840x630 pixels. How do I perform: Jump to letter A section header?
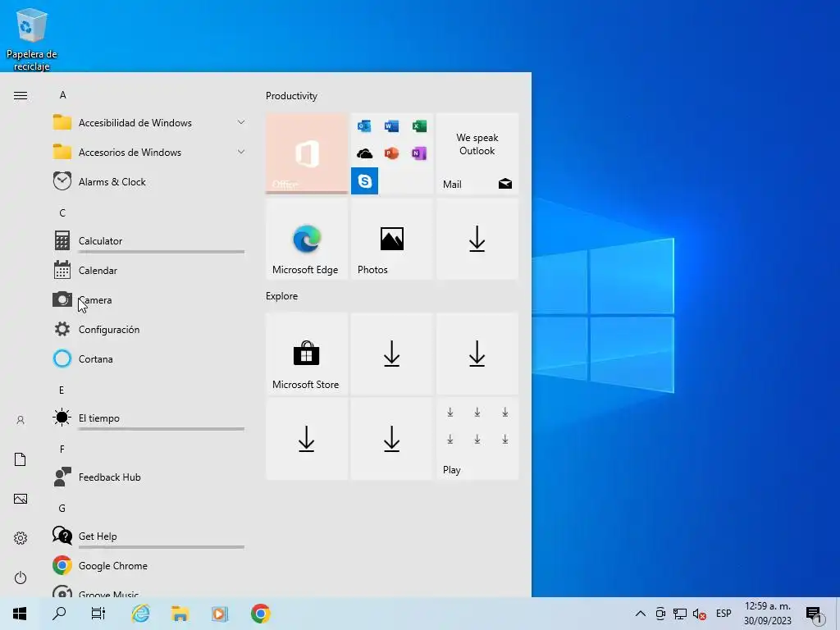(62, 95)
